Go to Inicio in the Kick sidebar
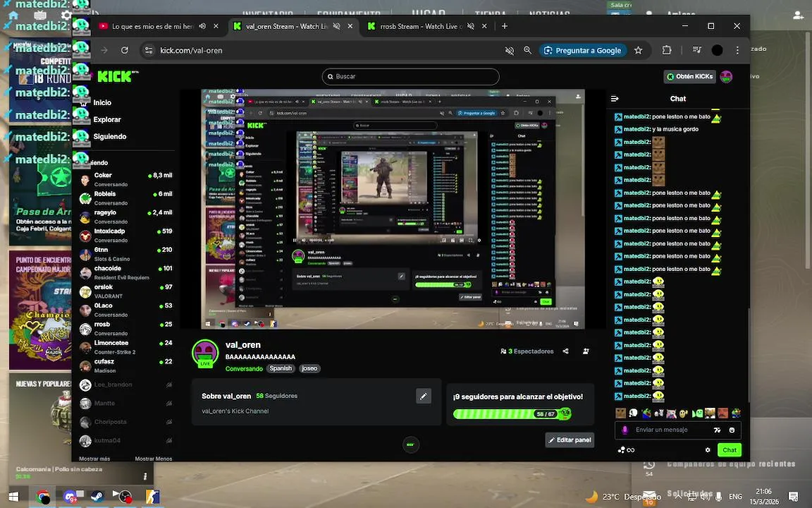812x508 pixels. 102,102
